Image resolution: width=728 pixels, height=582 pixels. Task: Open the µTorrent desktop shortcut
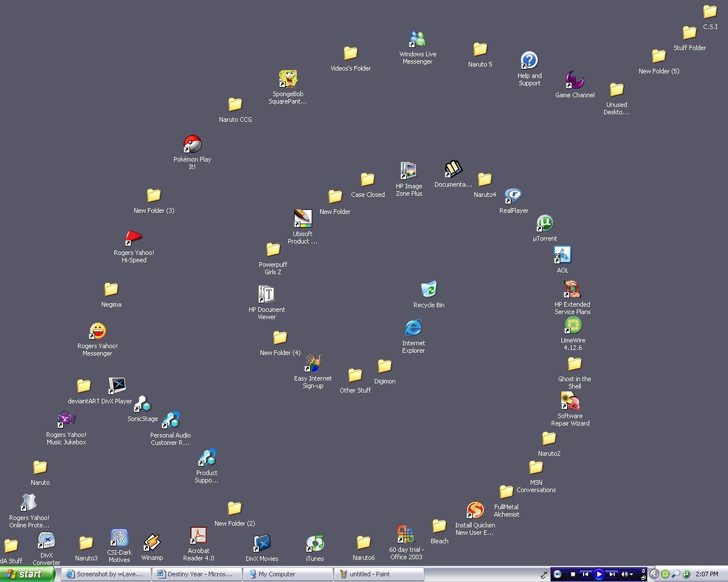(545, 224)
